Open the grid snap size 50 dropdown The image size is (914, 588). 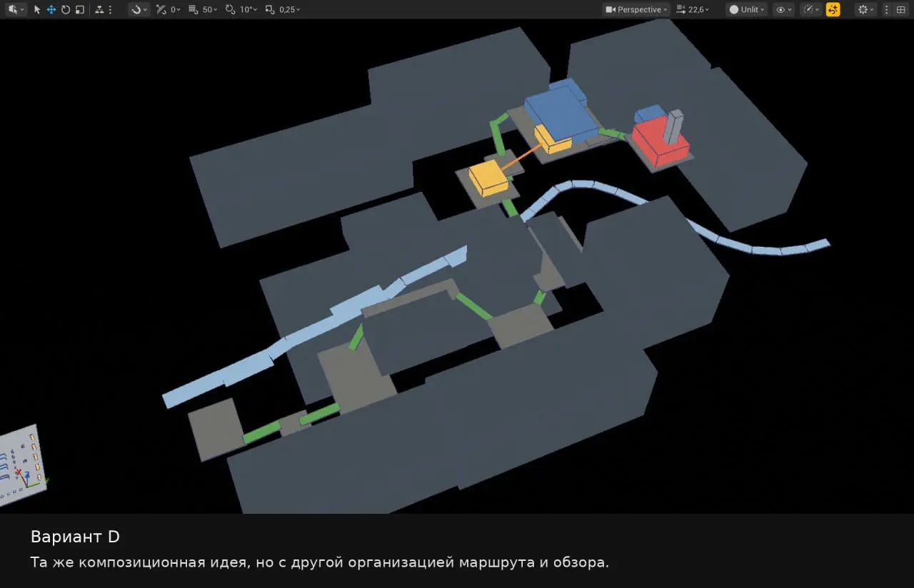[211, 9]
